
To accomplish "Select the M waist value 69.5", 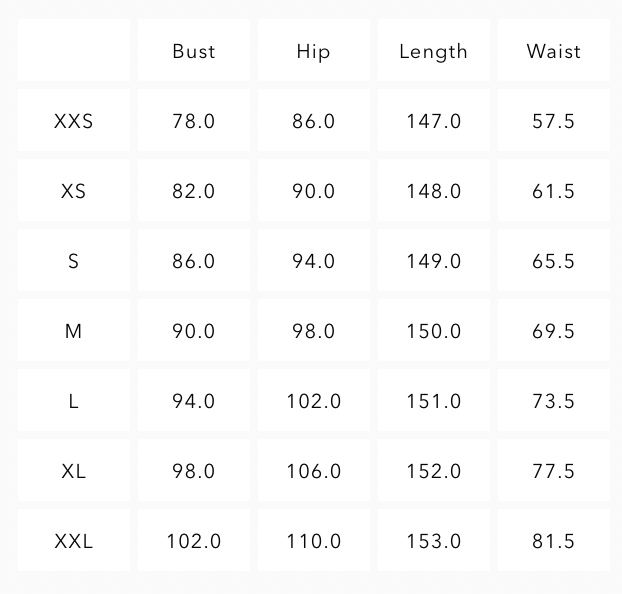I will [553, 331].
